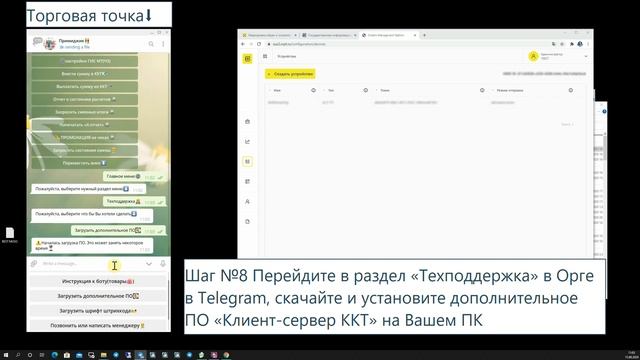Open the home icon in web sidebar
This screenshot has height=360, width=640.
point(247,122)
